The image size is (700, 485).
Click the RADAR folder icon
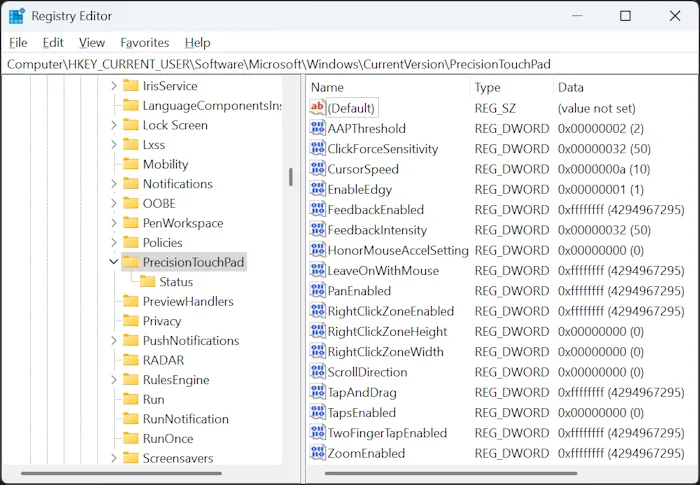coord(130,360)
